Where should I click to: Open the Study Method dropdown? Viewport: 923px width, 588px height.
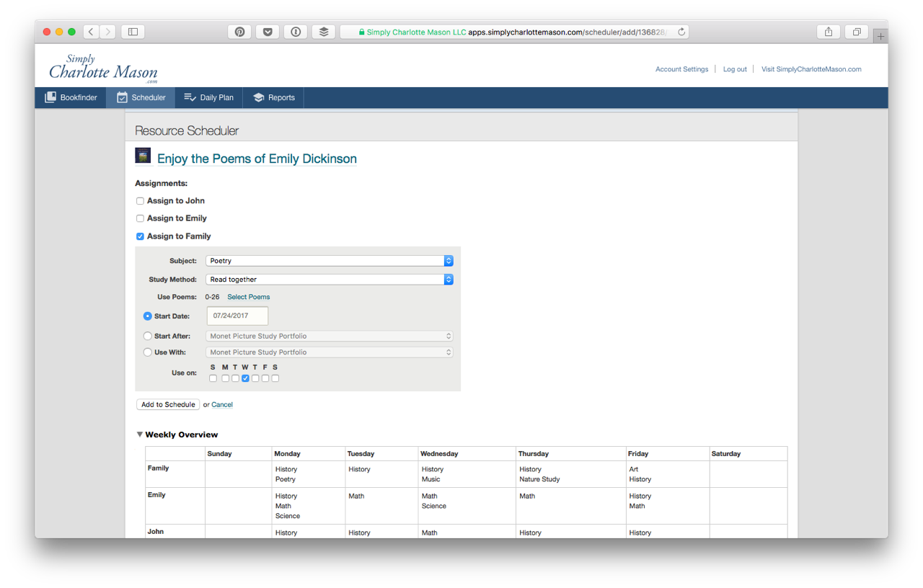(x=329, y=280)
